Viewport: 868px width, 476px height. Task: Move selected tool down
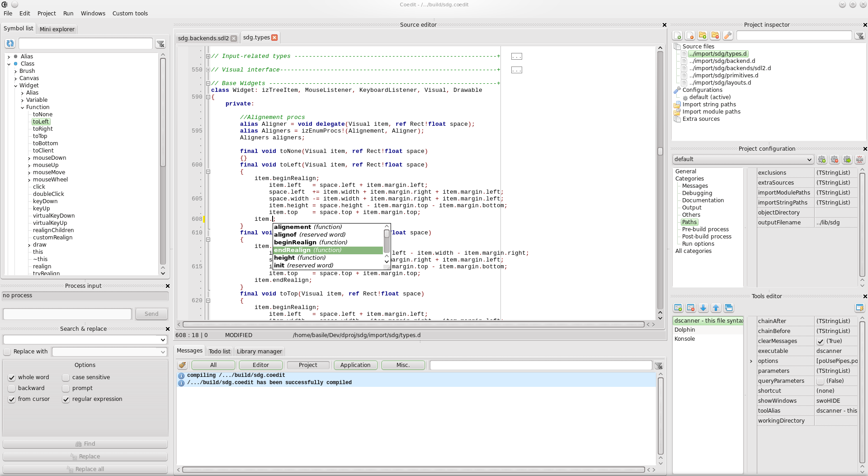pyautogui.click(x=703, y=308)
